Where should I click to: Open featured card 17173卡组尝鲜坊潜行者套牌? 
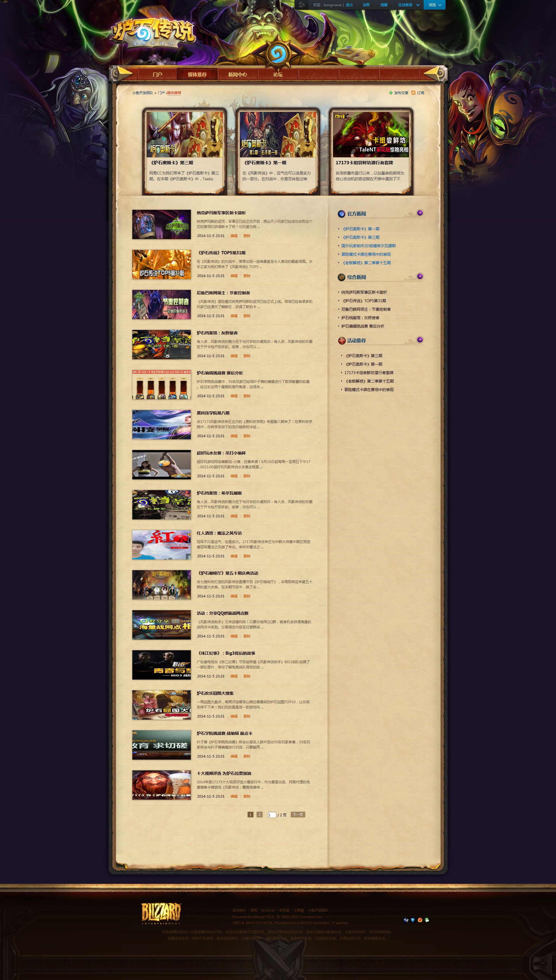[x=371, y=151]
